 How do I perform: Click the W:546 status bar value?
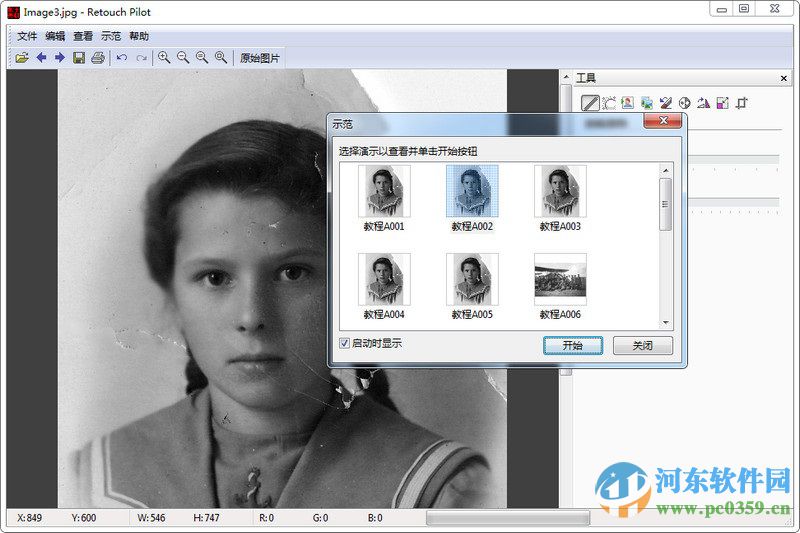tap(151, 518)
